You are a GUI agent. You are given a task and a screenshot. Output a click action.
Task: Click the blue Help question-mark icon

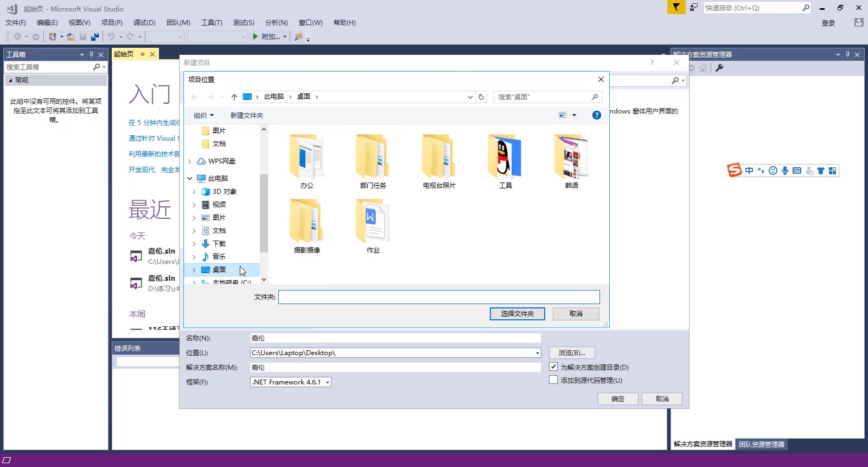597,115
